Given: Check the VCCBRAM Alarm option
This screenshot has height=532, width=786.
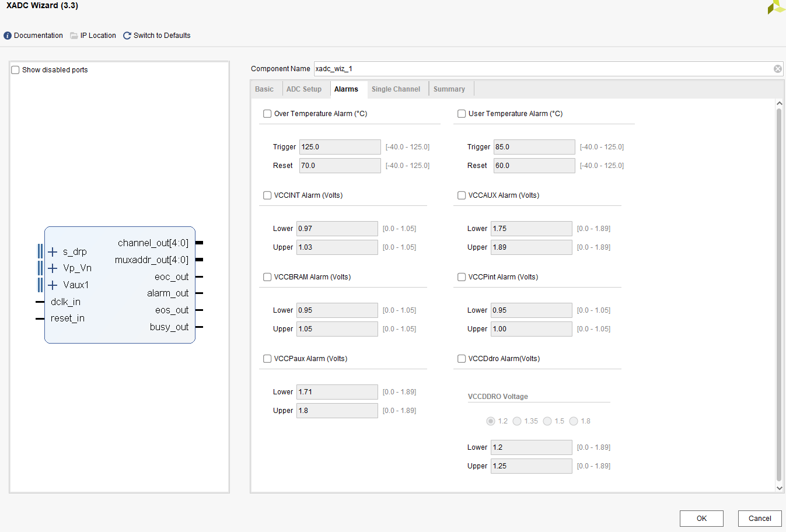Looking at the screenshot, I should (267, 277).
